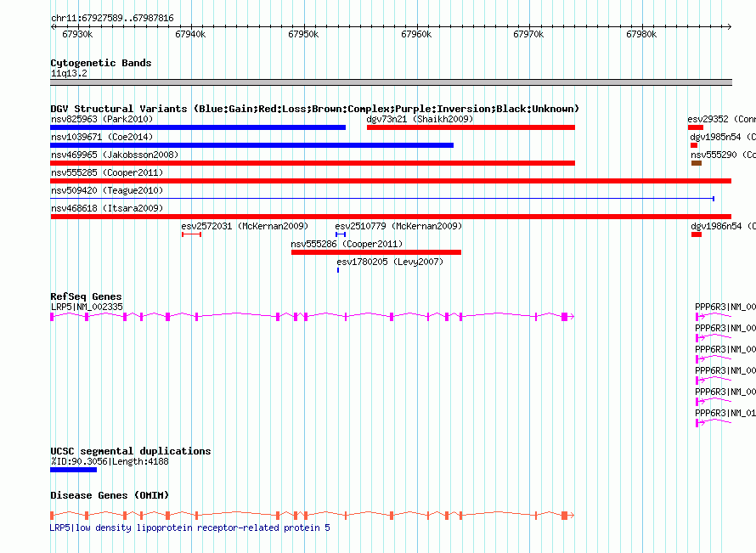Click the first PPP6R3 transcript label
The width and height of the screenshot is (756, 553).
tap(725, 307)
